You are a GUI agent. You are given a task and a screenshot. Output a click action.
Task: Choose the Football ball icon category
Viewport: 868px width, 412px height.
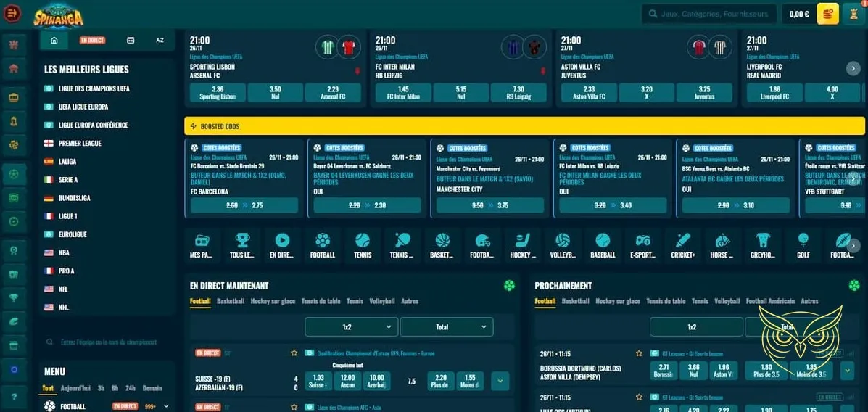coord(322,246)
